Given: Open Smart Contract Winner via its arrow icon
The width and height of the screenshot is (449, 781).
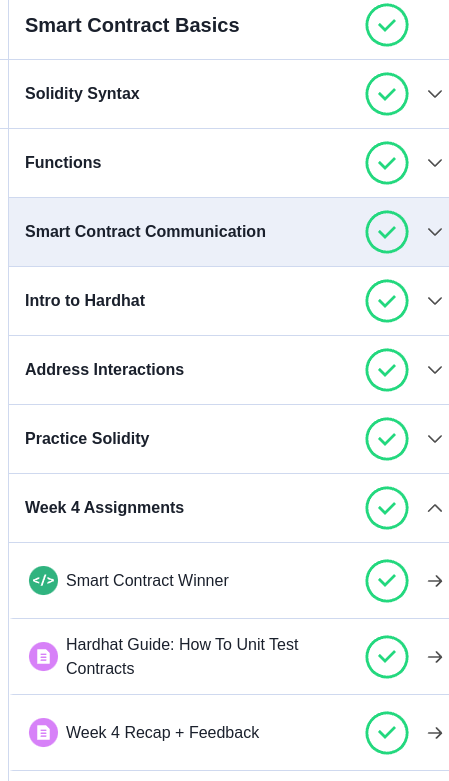Looking at the screenshot, I should pyautogui.click(x=435, y=581).
